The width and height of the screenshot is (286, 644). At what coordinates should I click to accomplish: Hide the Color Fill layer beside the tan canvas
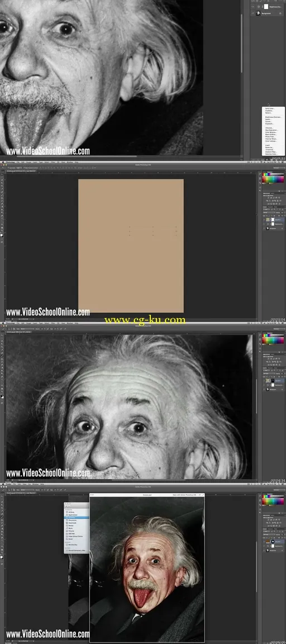point(264,220)
